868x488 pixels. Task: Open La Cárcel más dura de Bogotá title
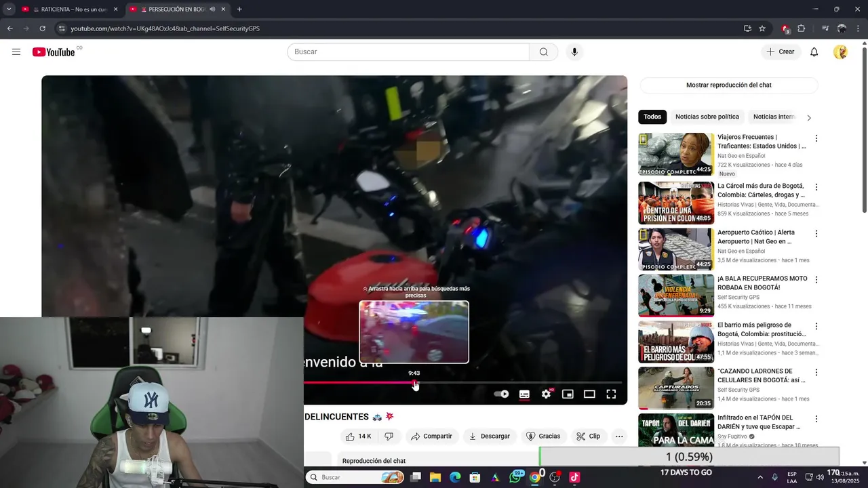(761, 190)
